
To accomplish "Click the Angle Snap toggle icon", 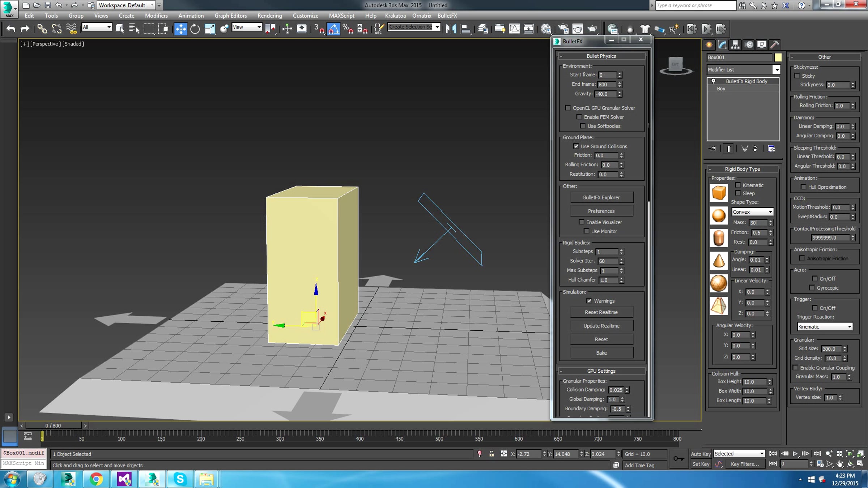I will 333,29.
